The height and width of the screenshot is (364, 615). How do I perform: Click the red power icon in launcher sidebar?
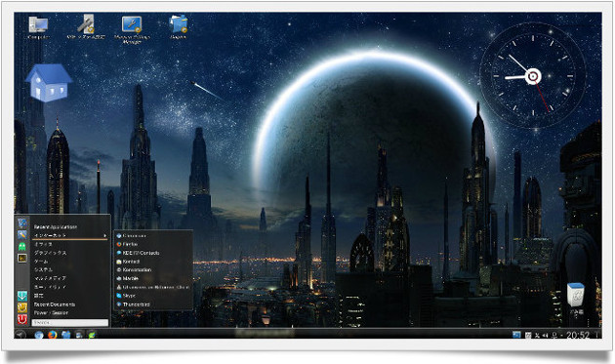(21, 320)
